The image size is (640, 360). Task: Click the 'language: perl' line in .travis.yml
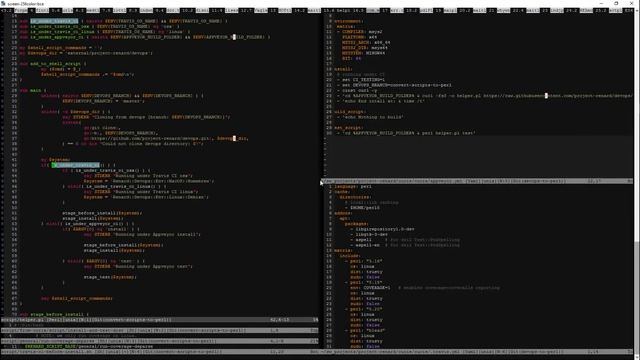353,186
